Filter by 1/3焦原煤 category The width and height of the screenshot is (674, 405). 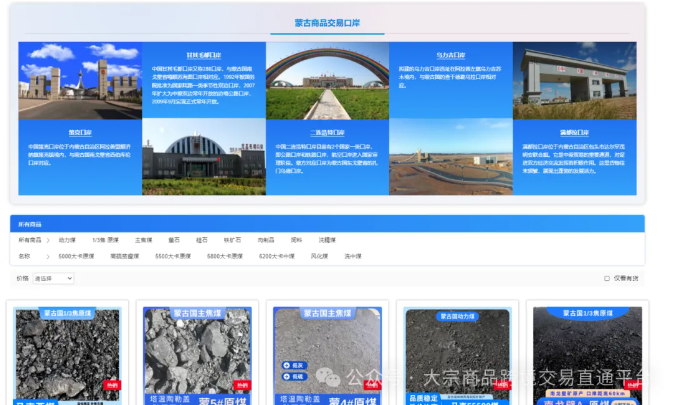click(x=105, y=240)
